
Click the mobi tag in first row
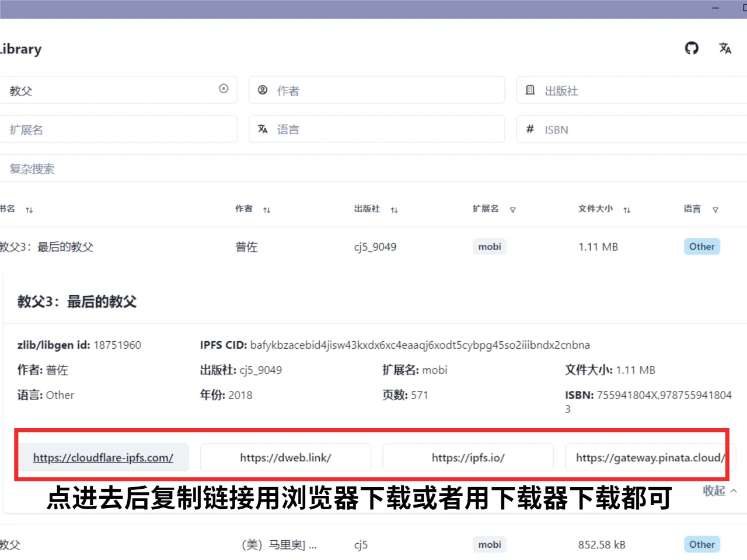click(490, 247)
